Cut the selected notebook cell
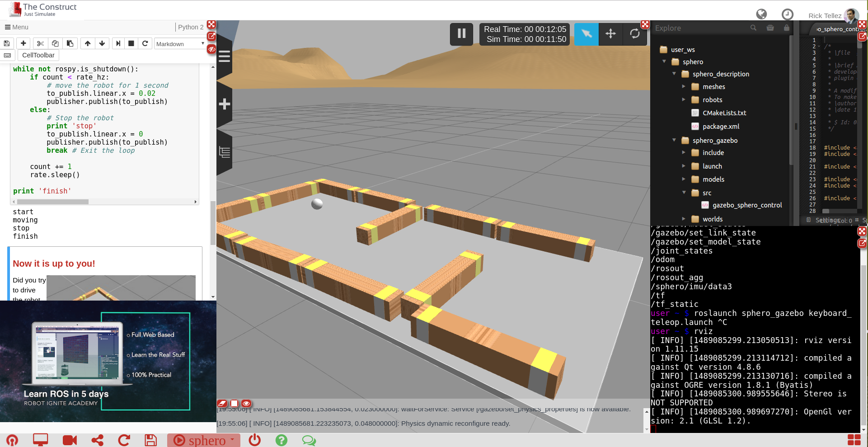Image resolution: width=868 pixels, height=447 pixels. pyautogui.click(x=40, y=43)
